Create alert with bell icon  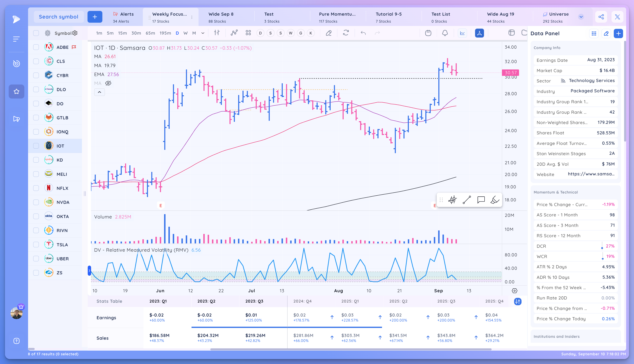click(x=445, y=33)
